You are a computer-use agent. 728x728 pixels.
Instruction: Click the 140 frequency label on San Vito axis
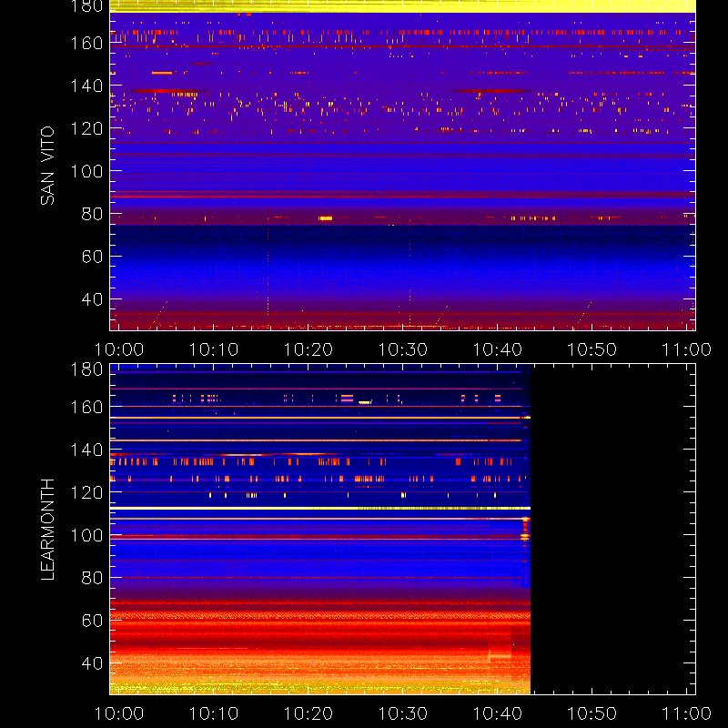coord(86,86)
